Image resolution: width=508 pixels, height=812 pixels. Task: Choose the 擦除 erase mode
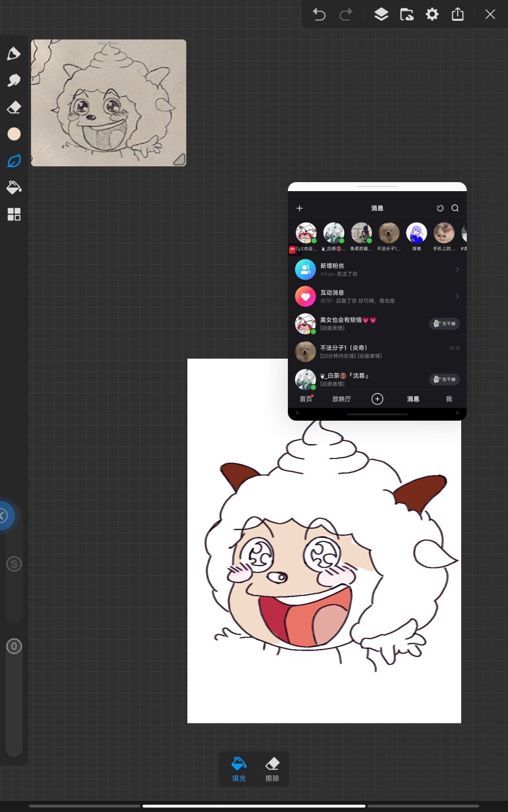pos(272,770)
